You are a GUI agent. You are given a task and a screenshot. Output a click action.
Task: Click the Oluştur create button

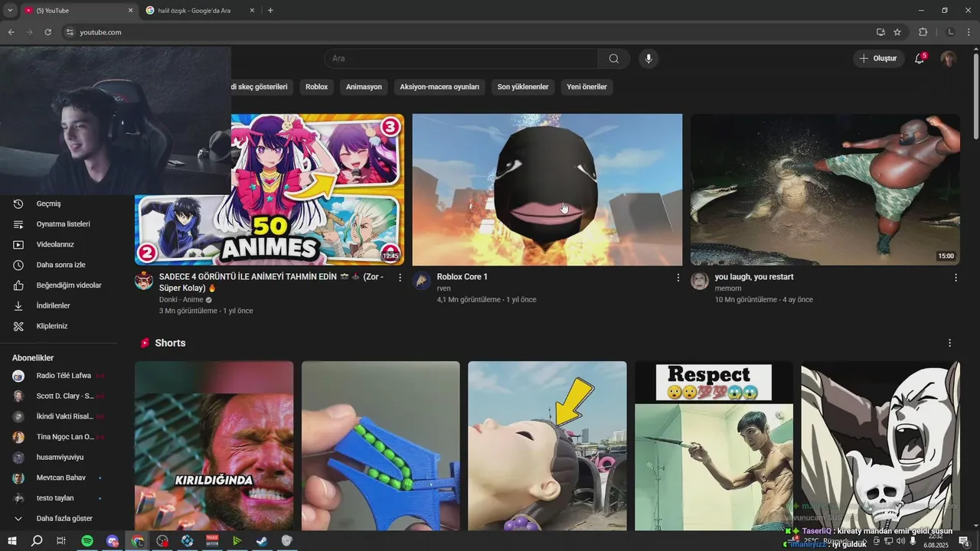click(877, 59)
